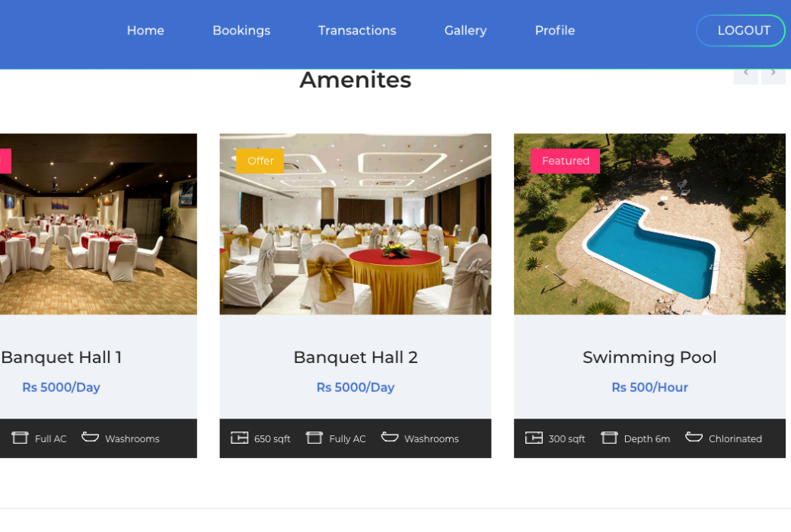Go to previous amenities slide
This screenshot has width=791, height=532.
click(745, 74)
